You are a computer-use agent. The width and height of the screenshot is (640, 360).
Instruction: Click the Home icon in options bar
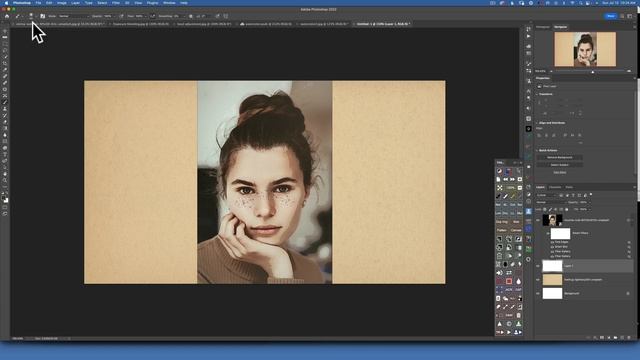(7, 16)
